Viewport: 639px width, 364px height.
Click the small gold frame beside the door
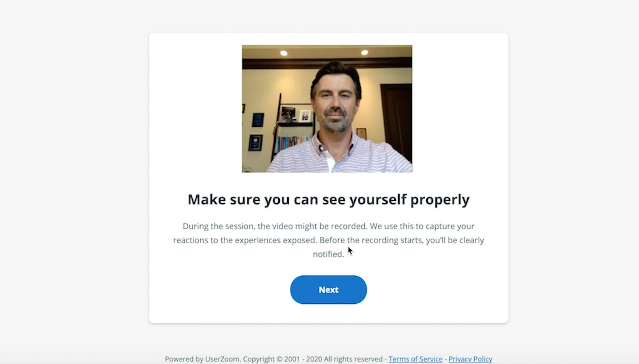point(361,134)
